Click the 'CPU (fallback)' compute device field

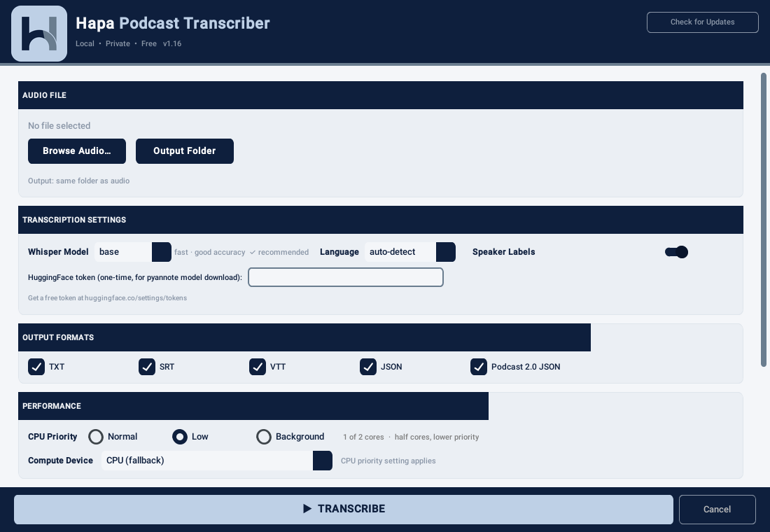tap(207, 461)
